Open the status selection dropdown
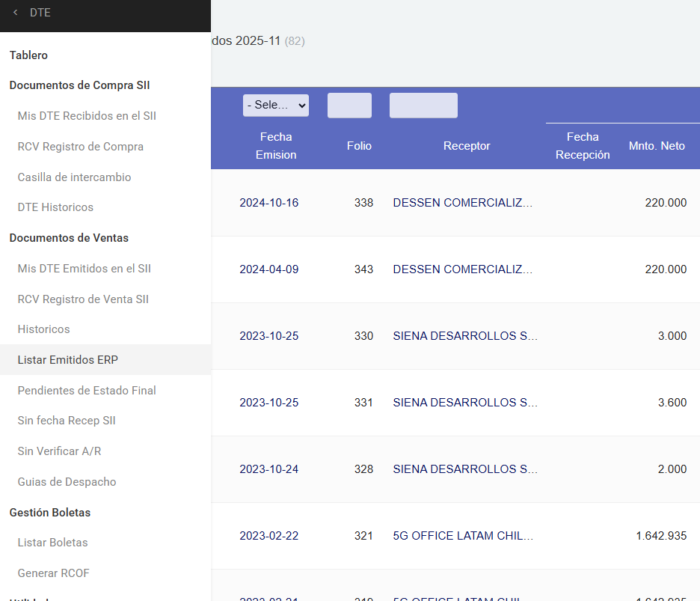Viewport: 700px width, 601px height. click(x=275, y=105)
